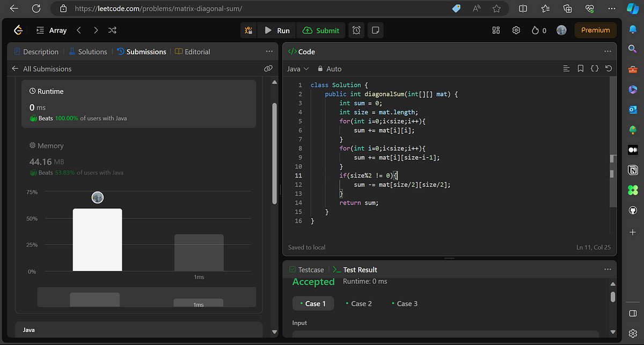Select Case 2

tap(359, 304)
